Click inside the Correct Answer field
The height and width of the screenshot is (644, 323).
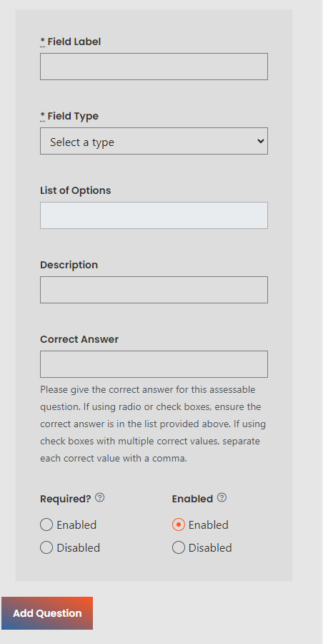coord(154,364)
